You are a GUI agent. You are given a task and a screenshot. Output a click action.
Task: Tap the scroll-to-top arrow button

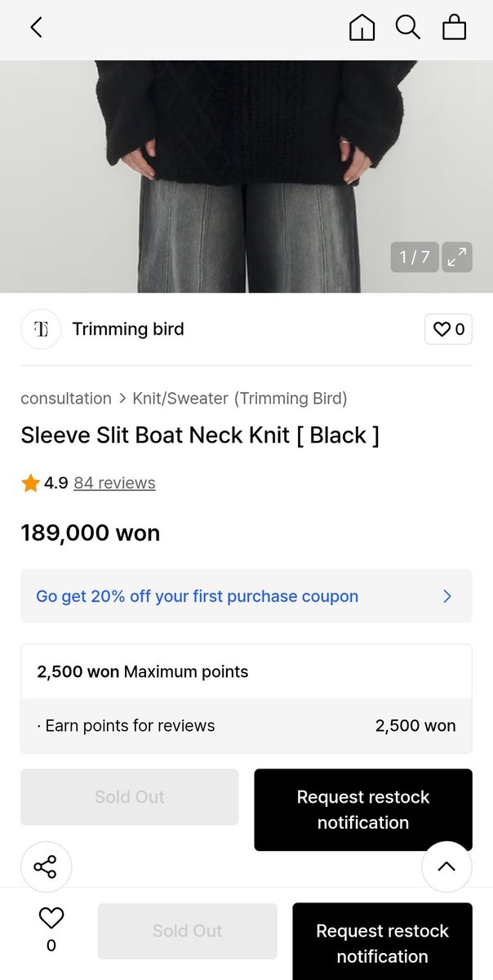pyautogui.click(x=446, y=866)
